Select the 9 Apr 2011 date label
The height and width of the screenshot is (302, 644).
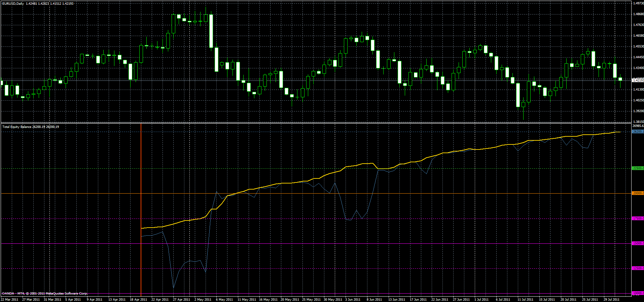(x=95, y=300)
